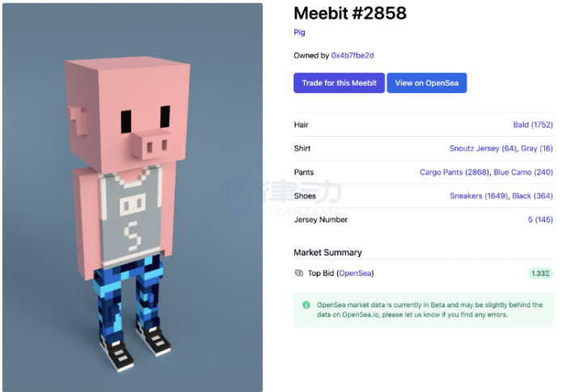This screenshot has width=566, height=392.
Task: Select the Cargo Pants (2868) trait
Action: pos(454,172)
